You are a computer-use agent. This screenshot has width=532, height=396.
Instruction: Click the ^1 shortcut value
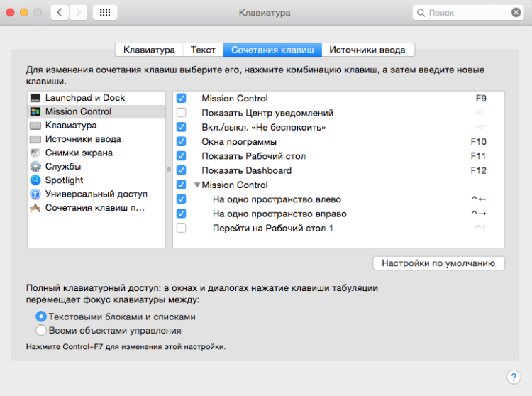tap(480, 228)
